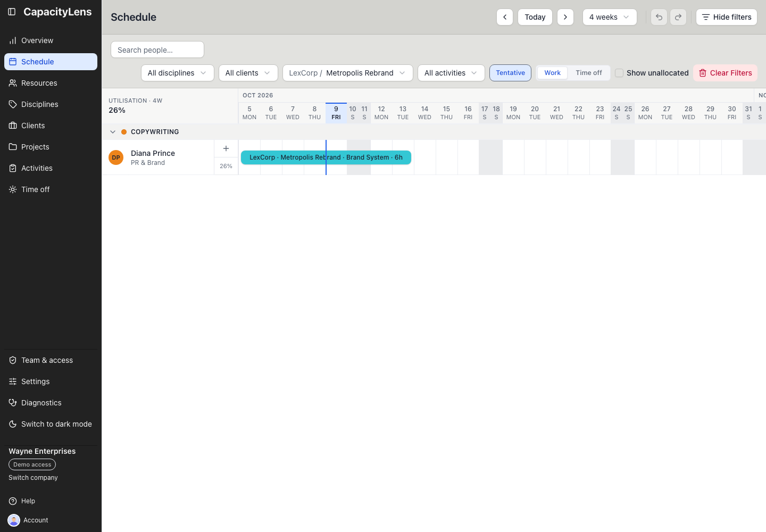The height and width of the screenshot is (532, 766).
Task: Open the Account avatar
Action: [14, 520]
